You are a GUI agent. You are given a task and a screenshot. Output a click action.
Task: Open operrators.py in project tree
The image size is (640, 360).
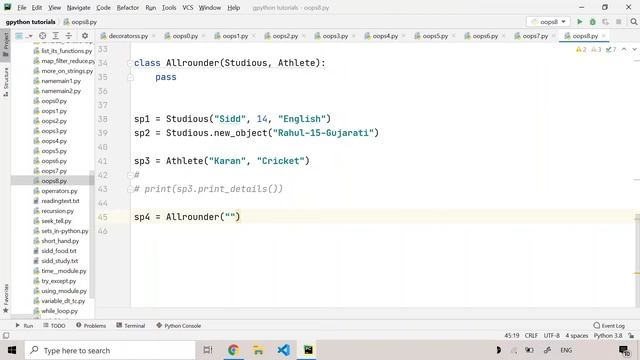59,191
